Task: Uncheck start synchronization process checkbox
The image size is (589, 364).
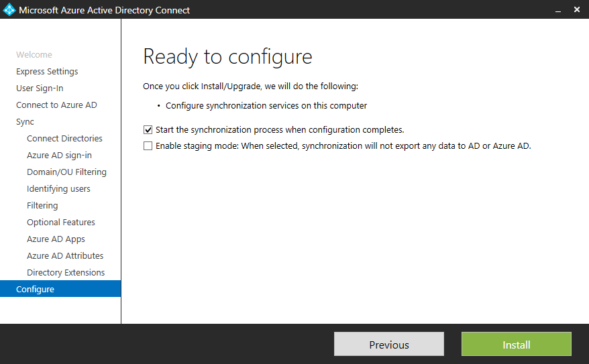Action: click(148, 130)
